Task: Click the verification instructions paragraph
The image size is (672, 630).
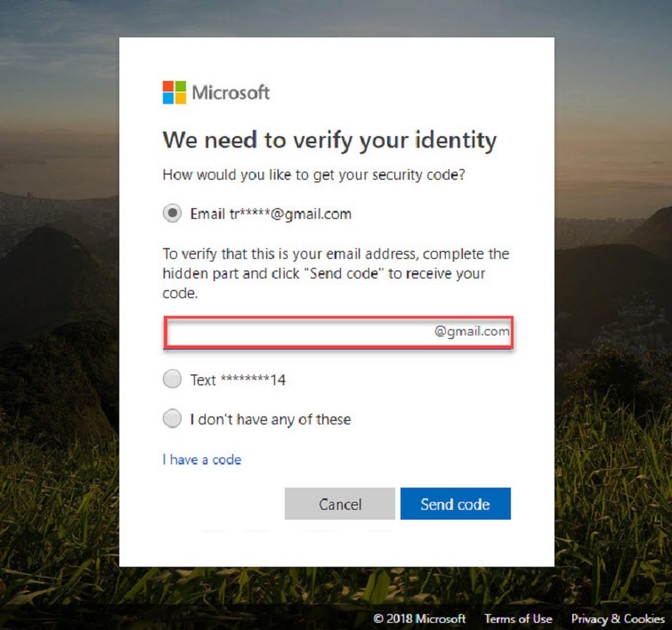Action: pos(336,273)
